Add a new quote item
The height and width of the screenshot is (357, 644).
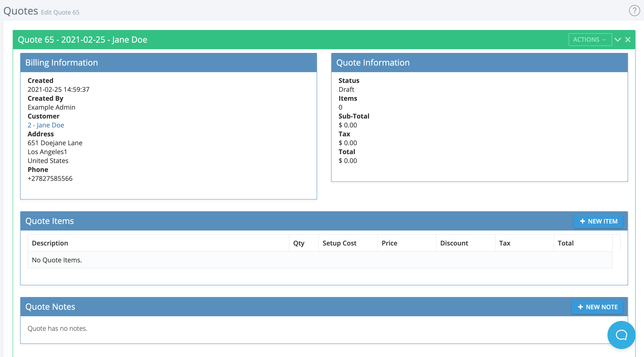(598, 221)
